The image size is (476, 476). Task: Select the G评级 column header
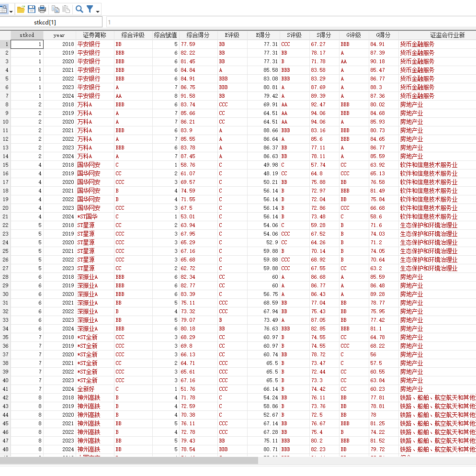(354, 35)
